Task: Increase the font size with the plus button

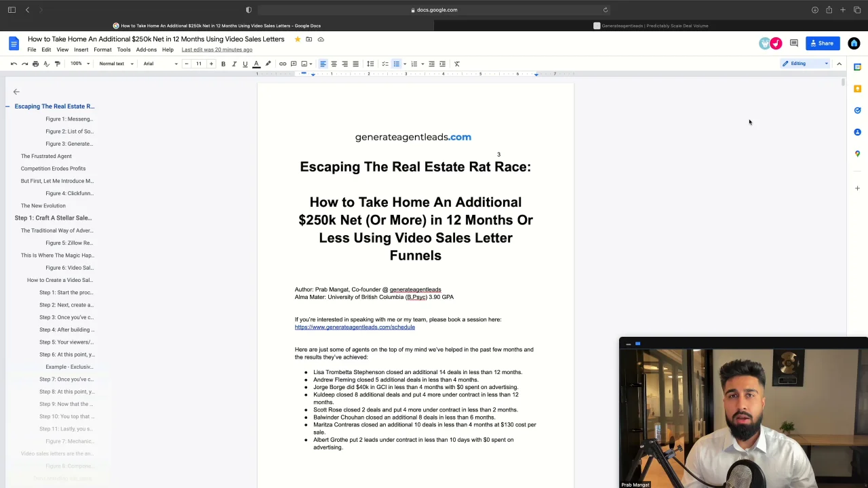Action: pyautogui.click(x=211, y=64)
